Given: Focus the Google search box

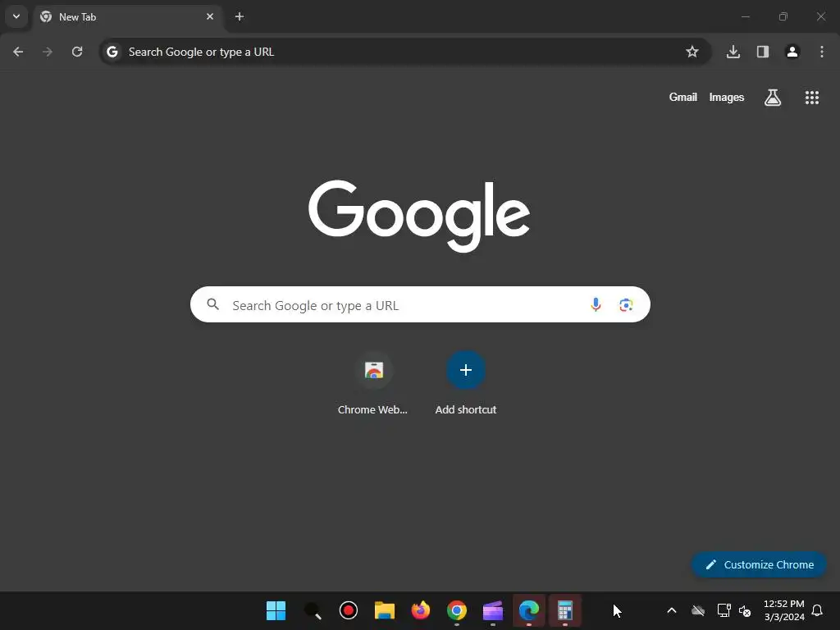Looking at the screenshot, I should [x=420, y=304].
